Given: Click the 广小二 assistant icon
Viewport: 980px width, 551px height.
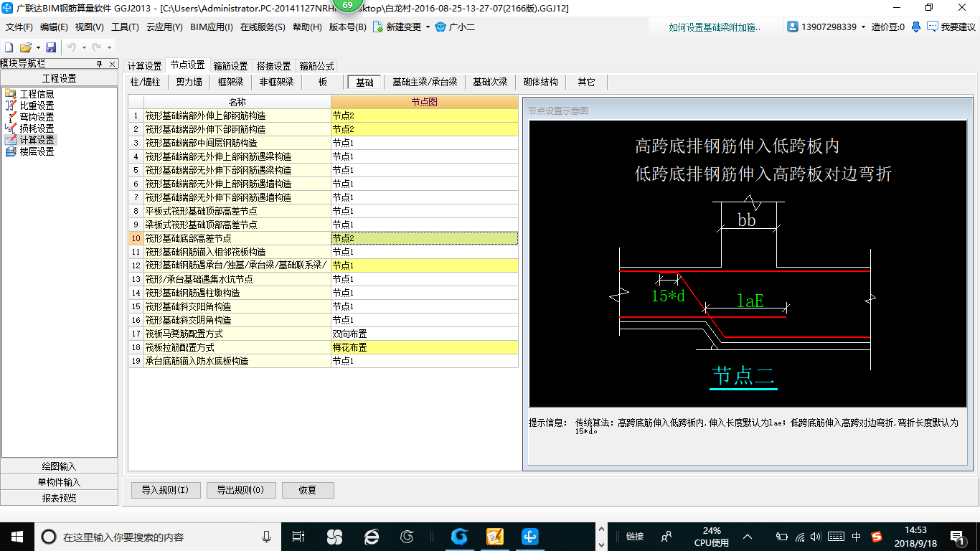Looking at the screenshot, I should [441, 27].
